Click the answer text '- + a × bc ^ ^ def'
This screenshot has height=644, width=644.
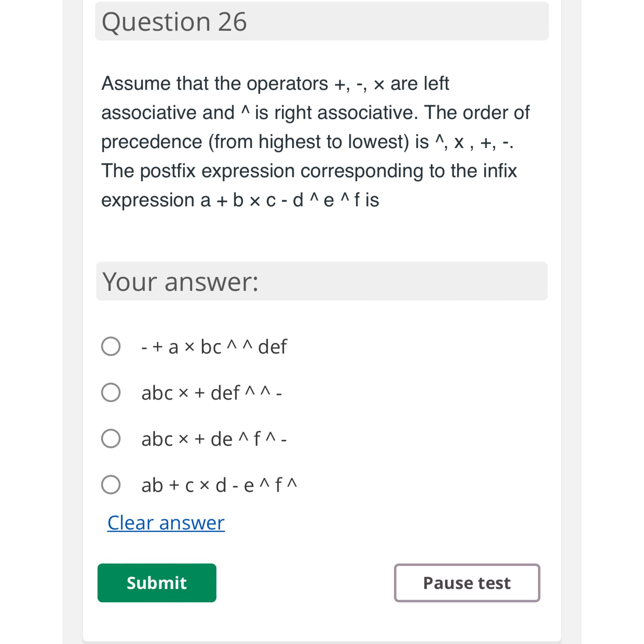point(214,347)
